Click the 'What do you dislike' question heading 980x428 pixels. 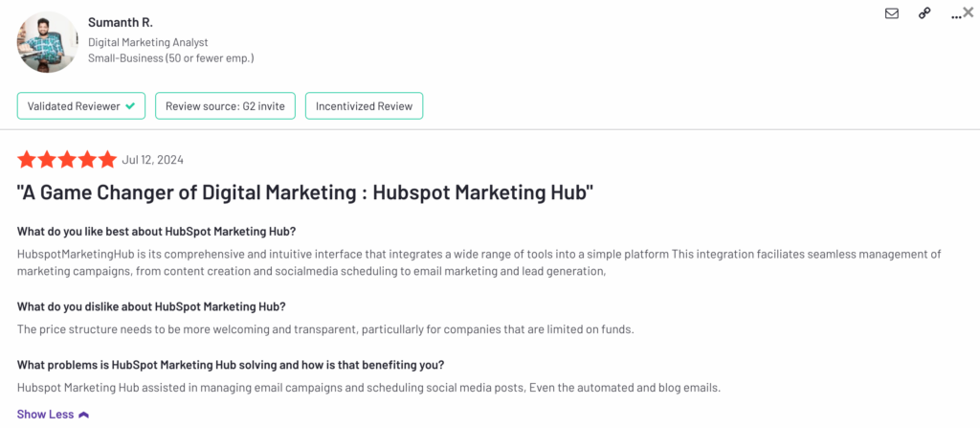point(151,307)
